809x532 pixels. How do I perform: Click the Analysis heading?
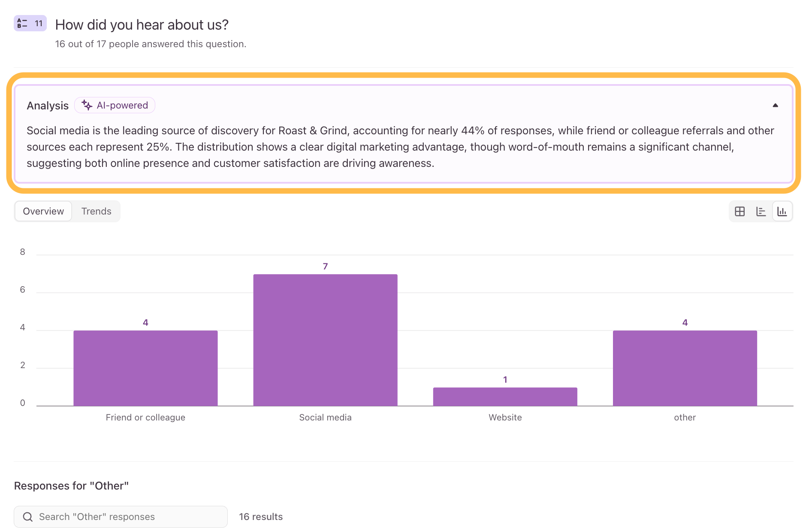[48, 106]
